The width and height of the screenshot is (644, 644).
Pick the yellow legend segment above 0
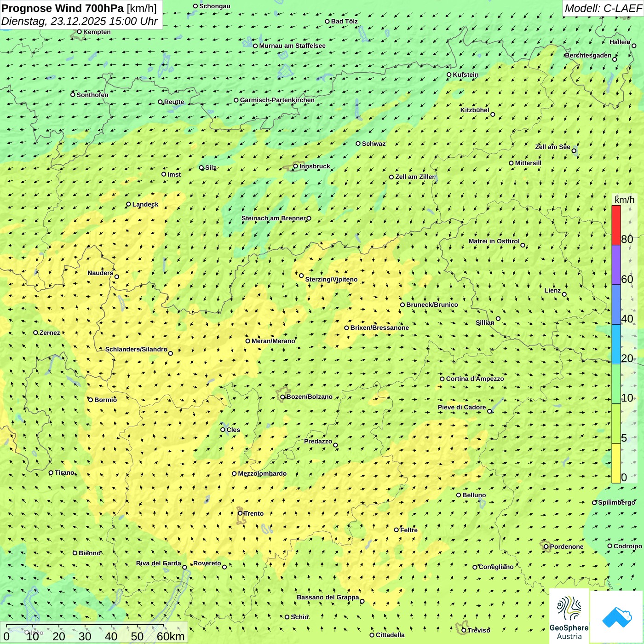pyautogui.click(x=616, y=463)
